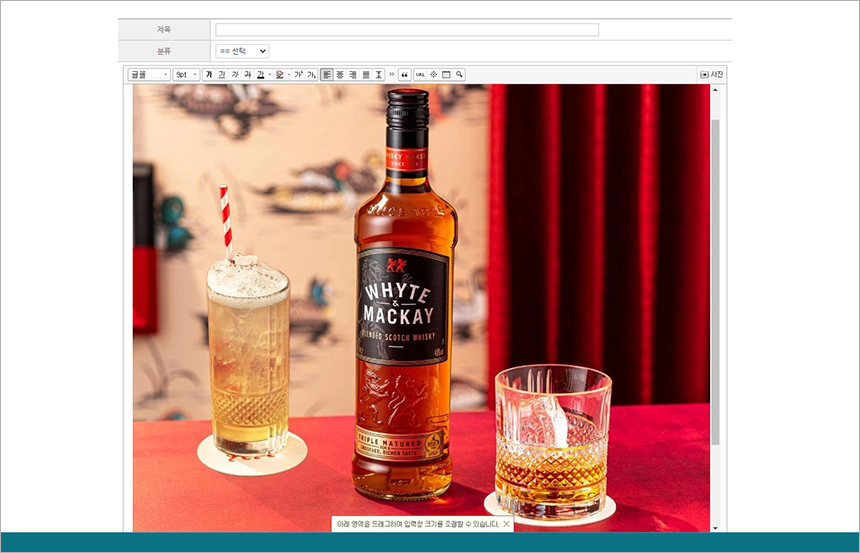Insert a special character
The image size is (860, 553).
(x=433, y=75)
